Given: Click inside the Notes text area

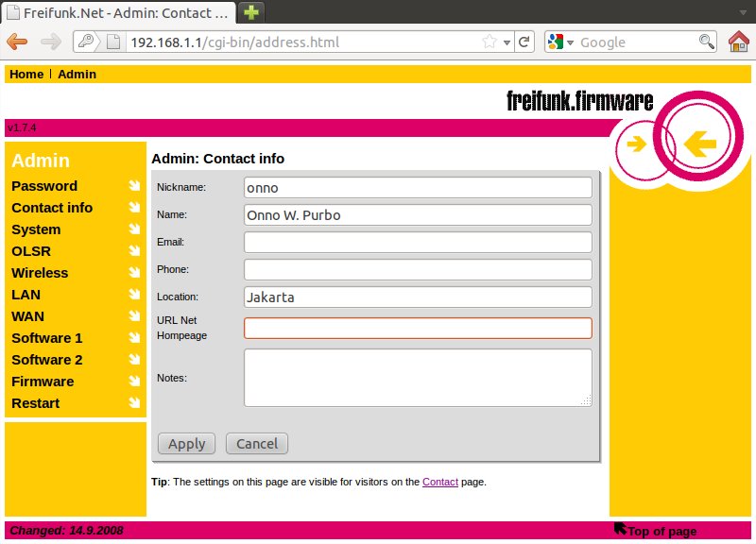Looking at the screenshot, I should point(418,378).
